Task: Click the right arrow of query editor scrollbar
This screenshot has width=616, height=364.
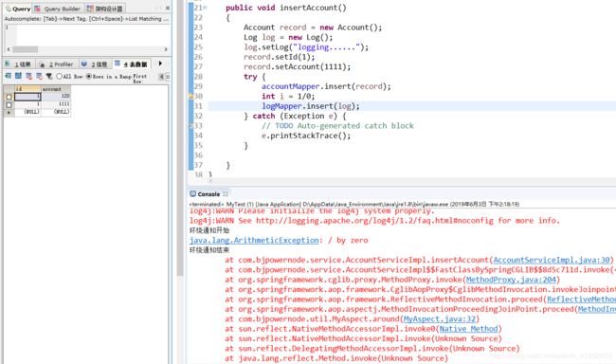Action: click(166, 49)
